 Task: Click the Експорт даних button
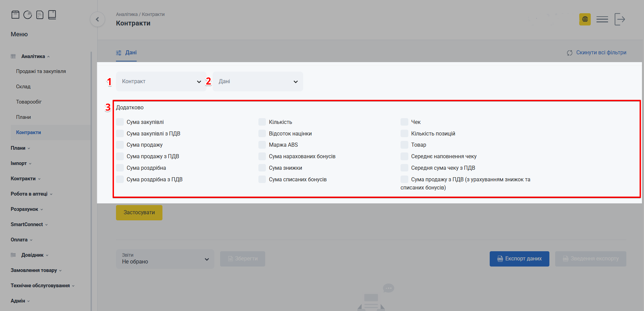[519, 259]
